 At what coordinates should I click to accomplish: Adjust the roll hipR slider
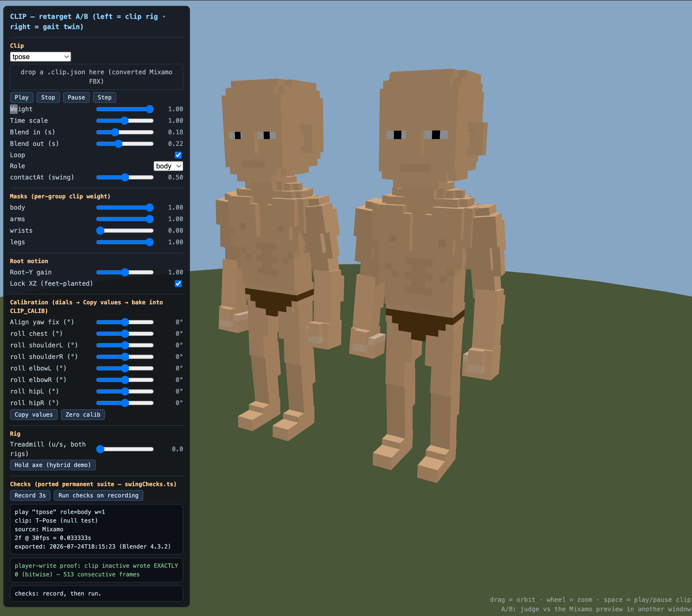(125, 403)
